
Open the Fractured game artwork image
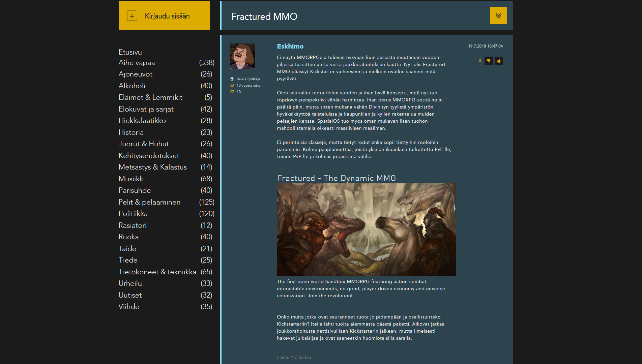coord(366,230)
